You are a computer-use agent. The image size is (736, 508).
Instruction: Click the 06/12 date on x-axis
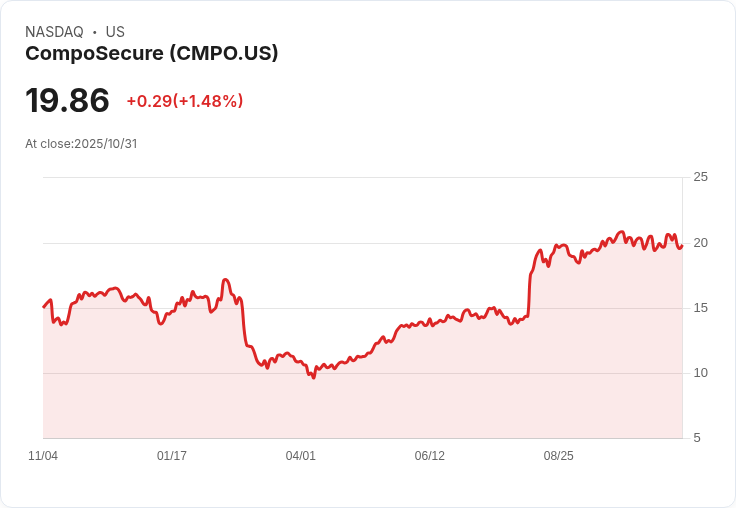click(429, 456)
